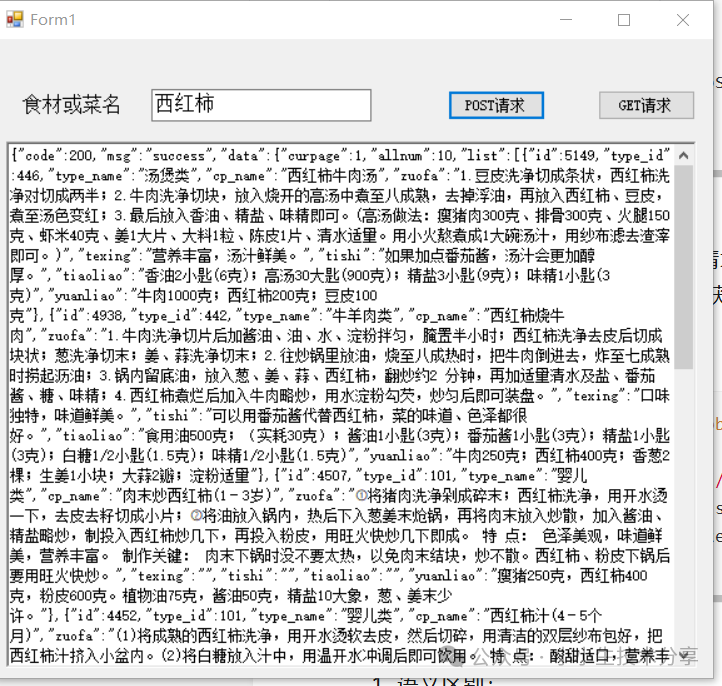The height and width of the screenshot is (686, 722).
Task: Click the POST请求 button
Action: tap(496, 105)
